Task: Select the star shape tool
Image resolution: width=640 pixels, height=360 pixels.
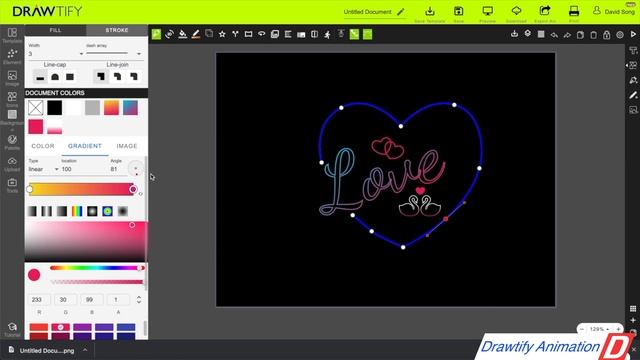Action: 222,34
